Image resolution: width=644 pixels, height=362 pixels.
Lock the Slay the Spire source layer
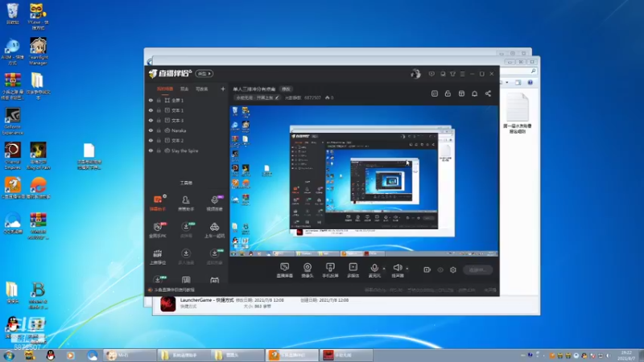pyautogui.click(x=159, y=150)
